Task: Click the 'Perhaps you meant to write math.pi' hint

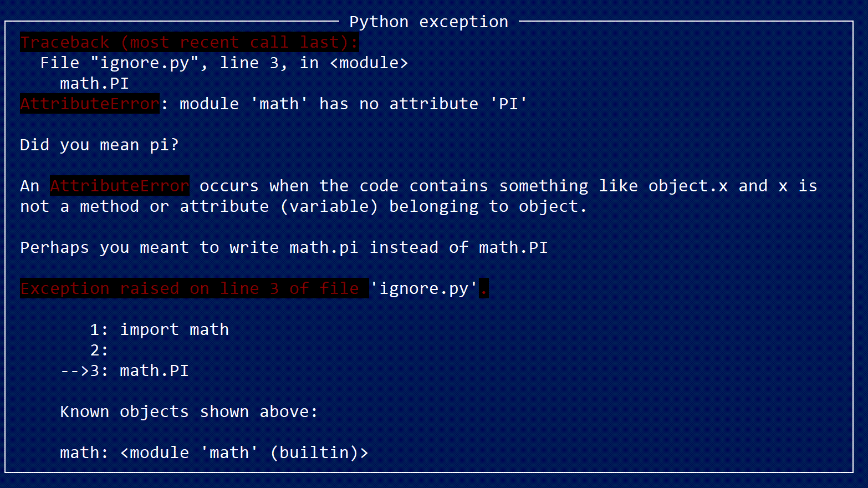Action: coord(189,247)
